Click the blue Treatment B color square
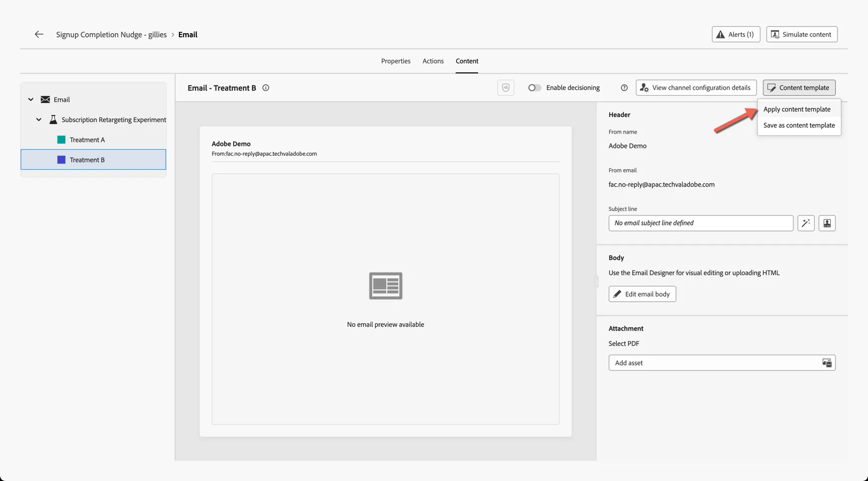Image resolution: width=868 pixels, height=481 pixels. (x=61, y=160)
